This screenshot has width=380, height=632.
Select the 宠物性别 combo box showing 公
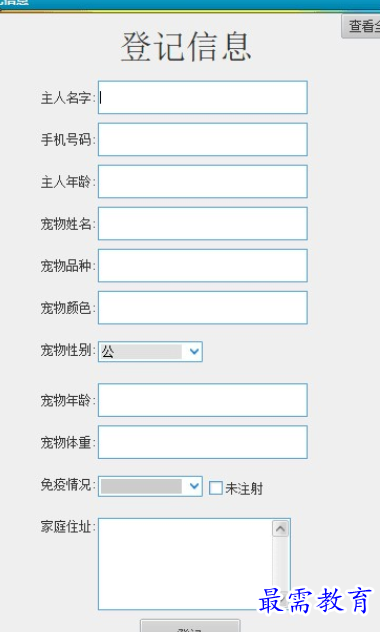[150, 351]
